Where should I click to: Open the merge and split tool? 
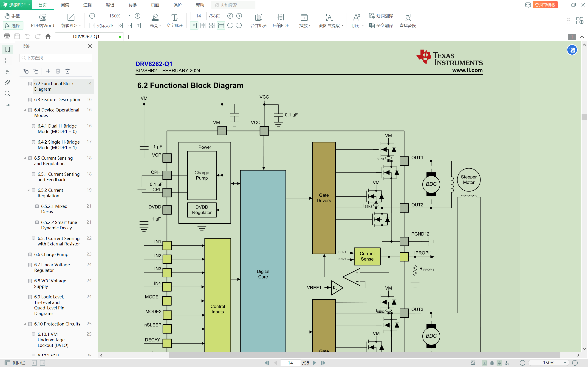pos(259,17)
